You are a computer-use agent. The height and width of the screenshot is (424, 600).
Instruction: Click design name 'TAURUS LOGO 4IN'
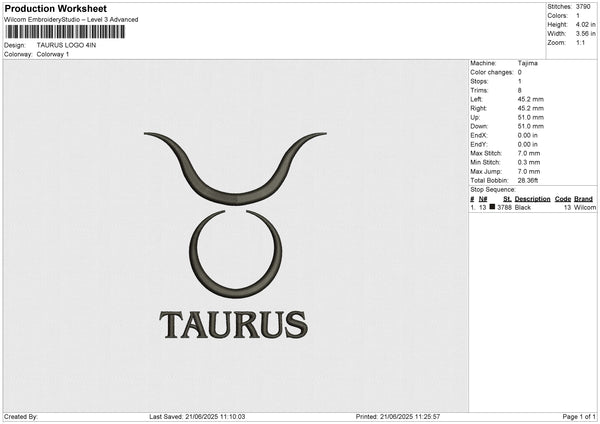click(x=66, y=45)
